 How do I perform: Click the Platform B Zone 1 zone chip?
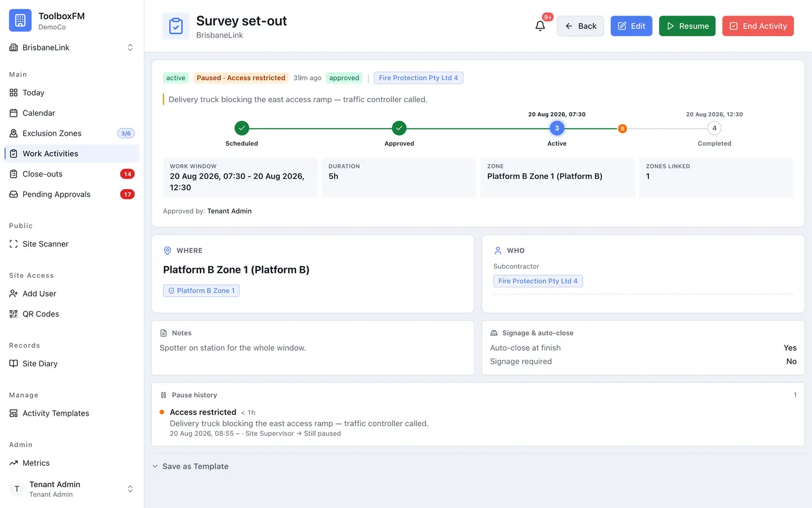[x=201, y=291]
